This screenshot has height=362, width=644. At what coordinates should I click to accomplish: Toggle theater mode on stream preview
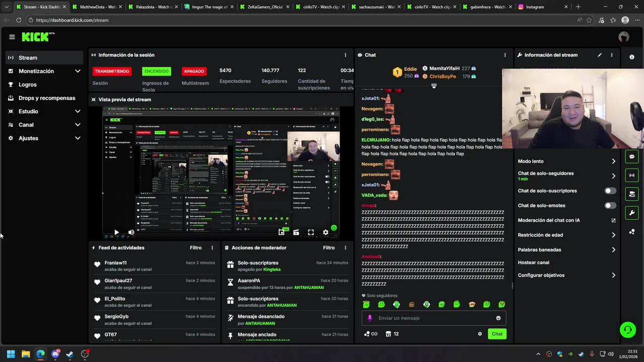tap(296, 232)
